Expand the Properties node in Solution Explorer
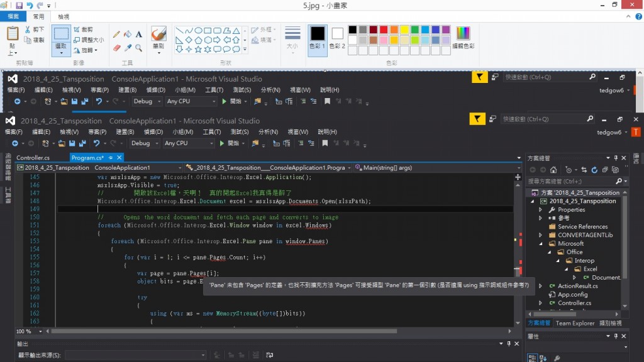This screenshot has width=644, height=362. [x=540, y=210]
